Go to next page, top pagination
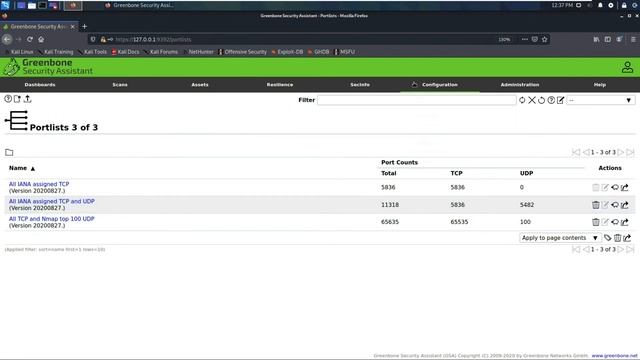This screenshot has width=640, height=360. [x=620, y=152]
